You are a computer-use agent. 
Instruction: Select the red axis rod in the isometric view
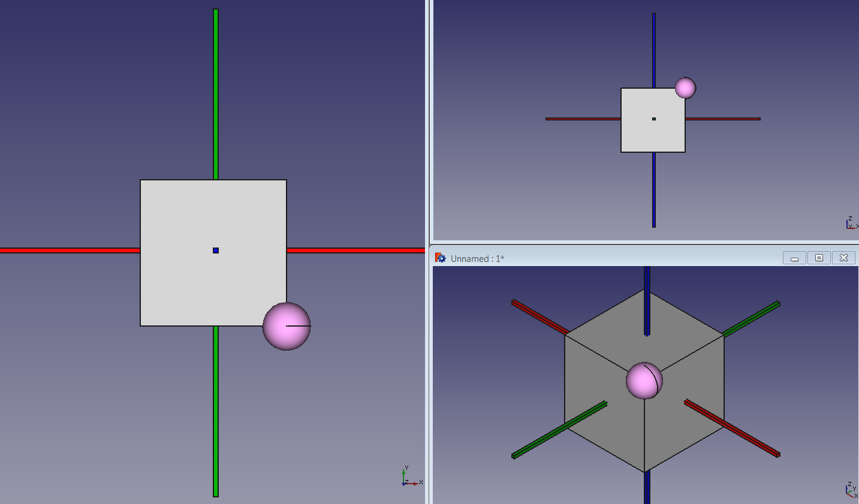click(x=534, y=309)
